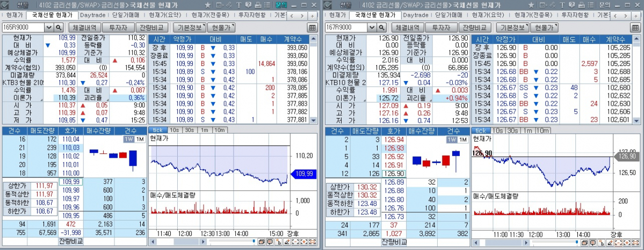Click left chart's overlapping windows icon
Screen dimensions: 644x250
point(261,242)
